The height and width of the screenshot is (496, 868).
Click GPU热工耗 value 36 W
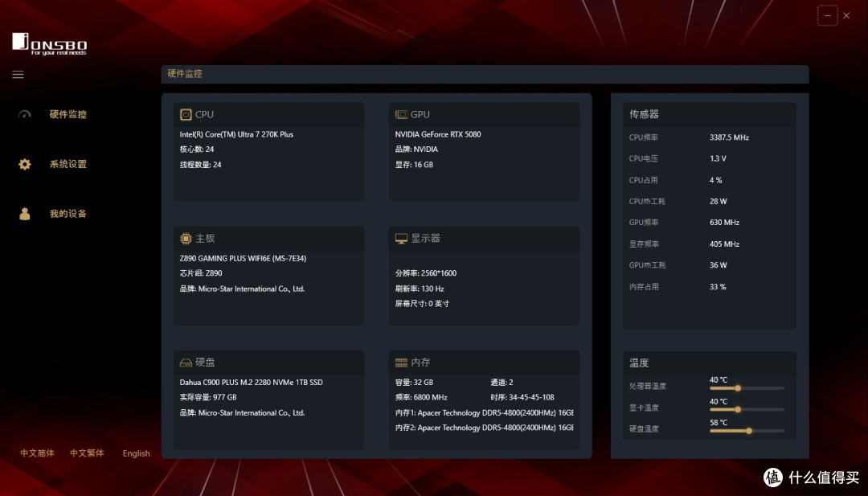click(719, 265)
